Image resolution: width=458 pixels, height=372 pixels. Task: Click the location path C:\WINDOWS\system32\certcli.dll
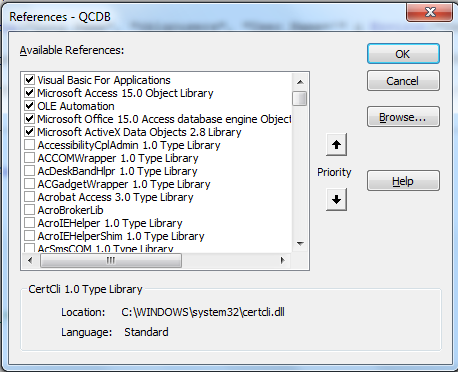(x=203, y=312)
